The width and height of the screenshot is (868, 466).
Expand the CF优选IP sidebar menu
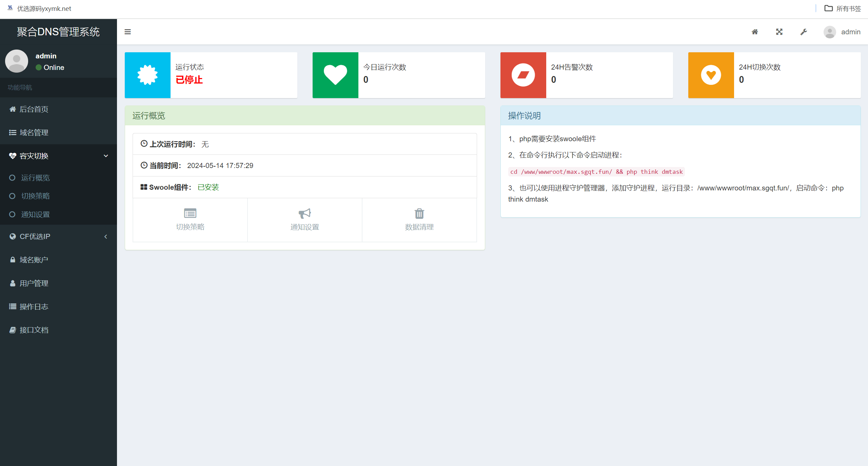(x=58, y=236)
